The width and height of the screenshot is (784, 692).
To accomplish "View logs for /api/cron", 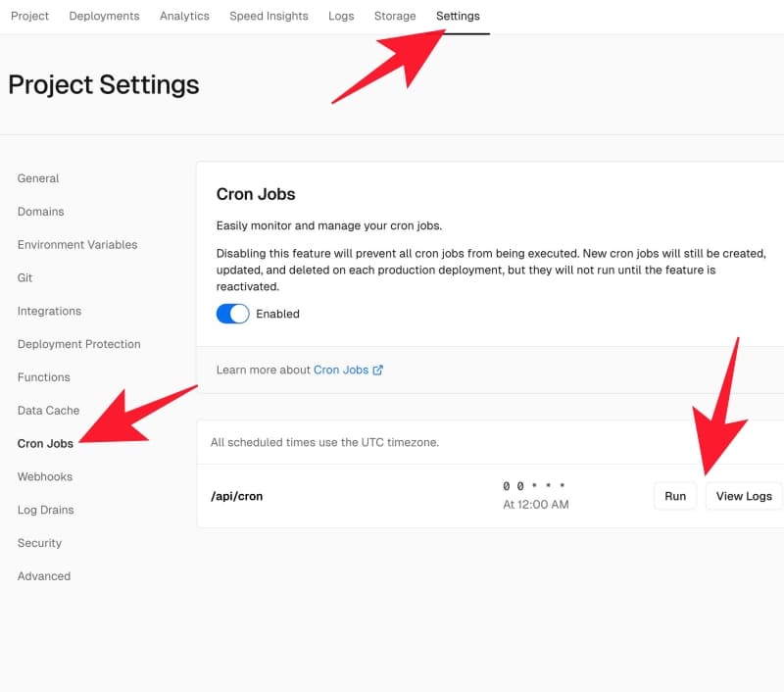I will (x=743, y=496).
